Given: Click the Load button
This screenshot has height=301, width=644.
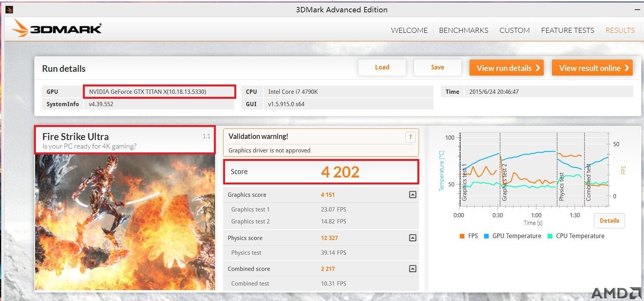Looking at the screenshot, I should click(x=382, y=67).
